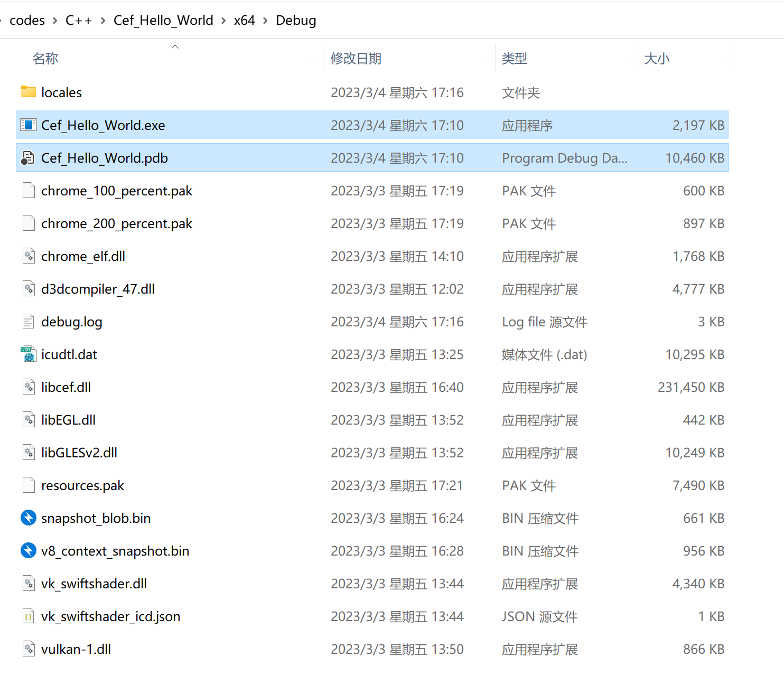Click the Cef_Hello_World.exe application icon
This screenshot has height=676, width=784.
(x=29, y=125)
